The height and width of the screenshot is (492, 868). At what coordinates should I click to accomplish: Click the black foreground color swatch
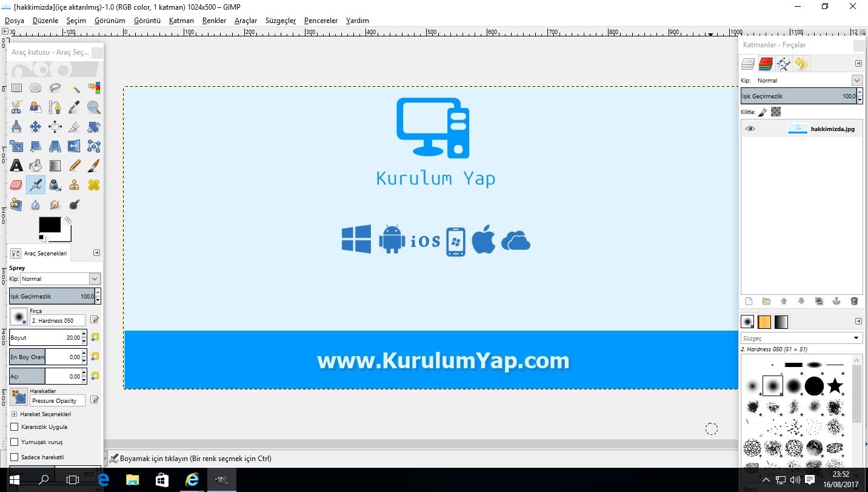pos(49,224)
